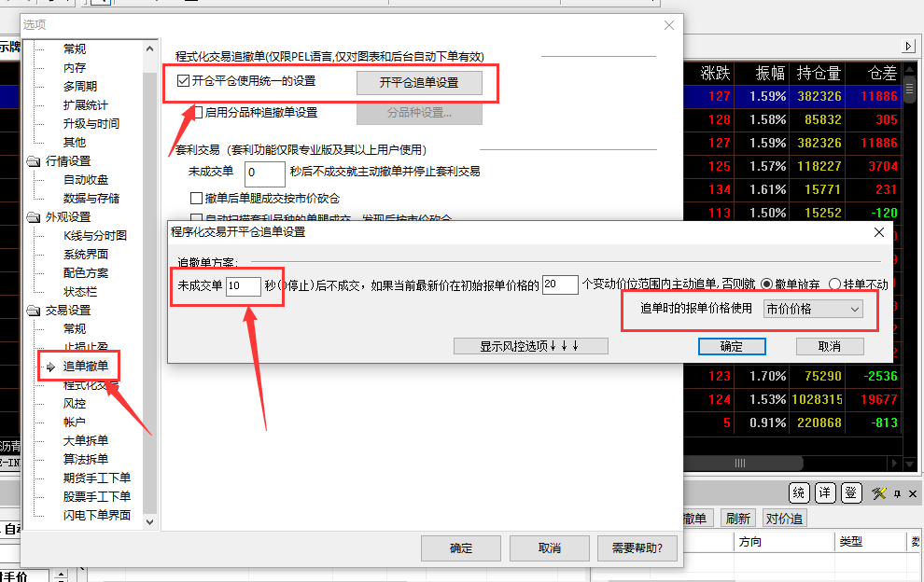The image size is (924, 582).
Task: Select 配色方案 in the options tree
Action: point(86,273)
